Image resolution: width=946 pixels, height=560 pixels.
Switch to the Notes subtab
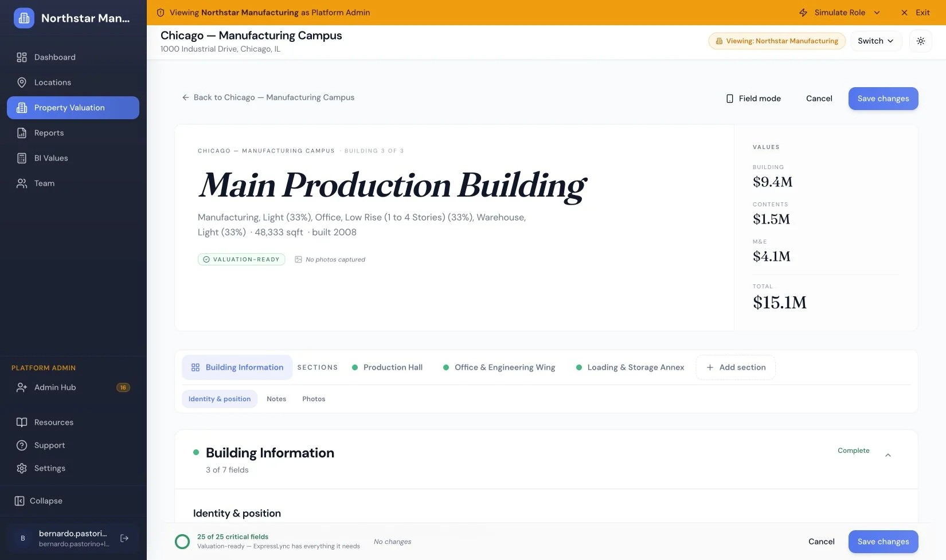pos(276,399)
